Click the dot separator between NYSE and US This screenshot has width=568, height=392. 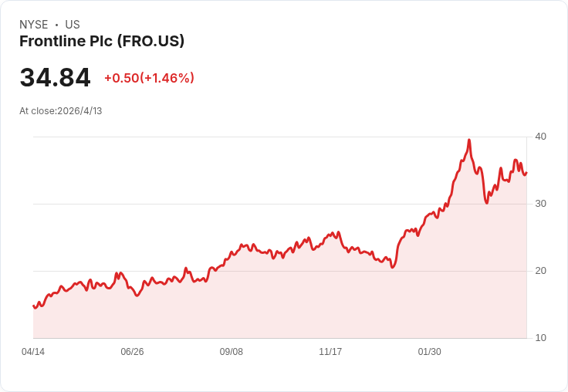click(x=56, y=25)
